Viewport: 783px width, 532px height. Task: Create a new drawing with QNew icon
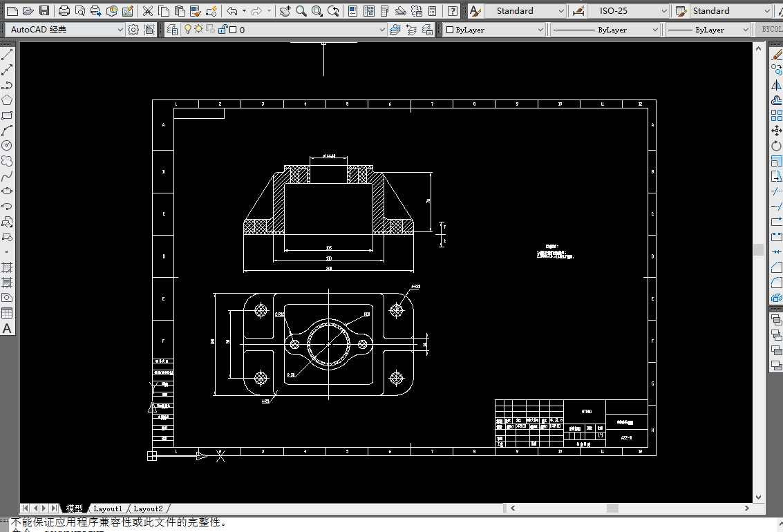coord(12,10)
